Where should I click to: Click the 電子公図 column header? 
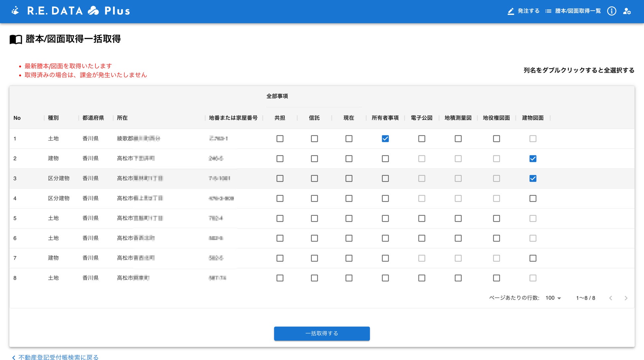421,118
